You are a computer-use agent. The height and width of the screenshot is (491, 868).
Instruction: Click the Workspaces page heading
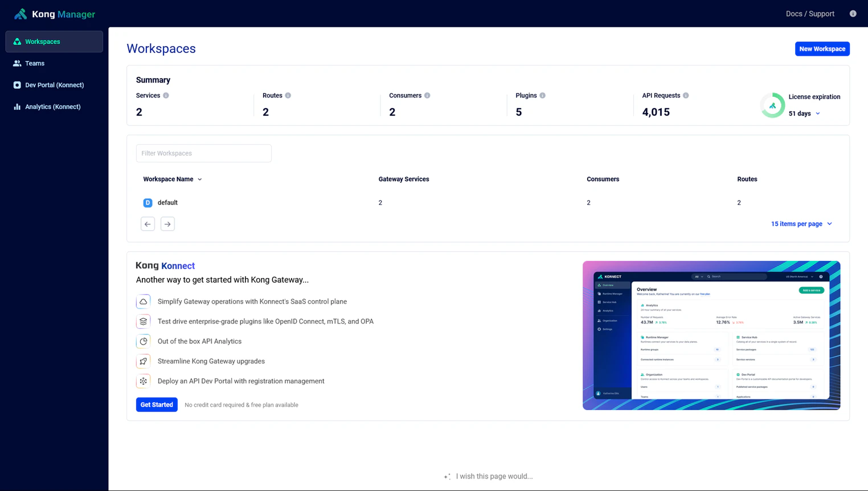161,49
